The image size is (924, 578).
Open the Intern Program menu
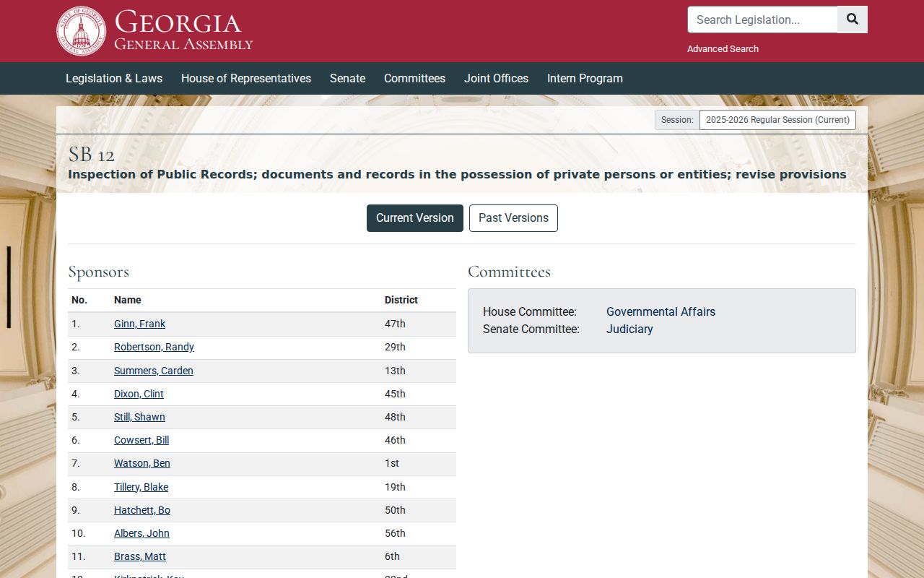click(585, 78)
